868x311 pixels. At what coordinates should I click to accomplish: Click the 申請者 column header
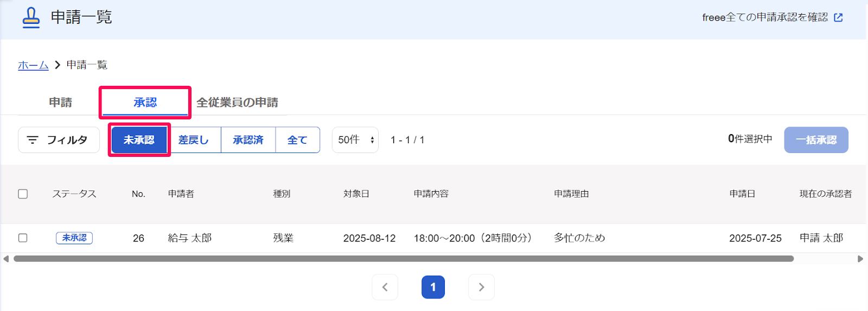tap(181, 194)
